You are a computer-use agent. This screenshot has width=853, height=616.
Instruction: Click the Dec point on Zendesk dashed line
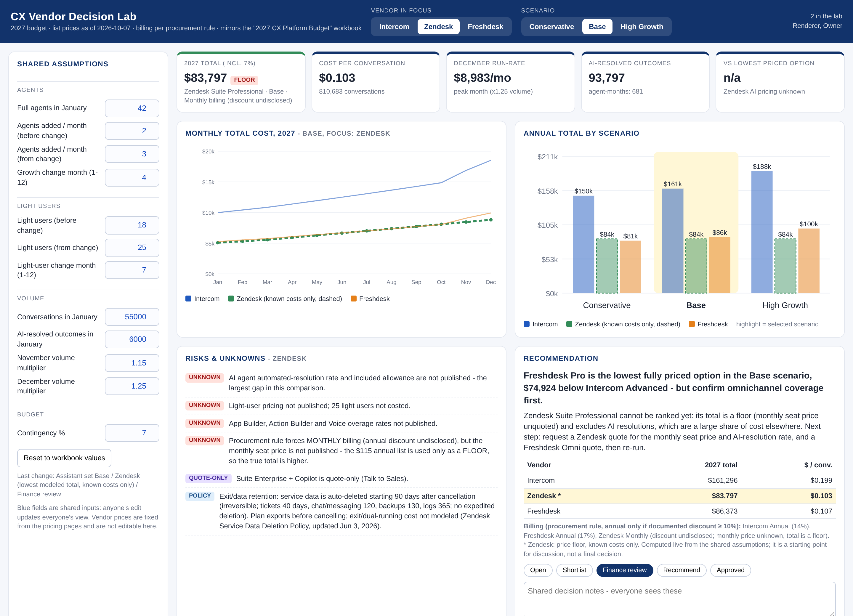point(490,220)
